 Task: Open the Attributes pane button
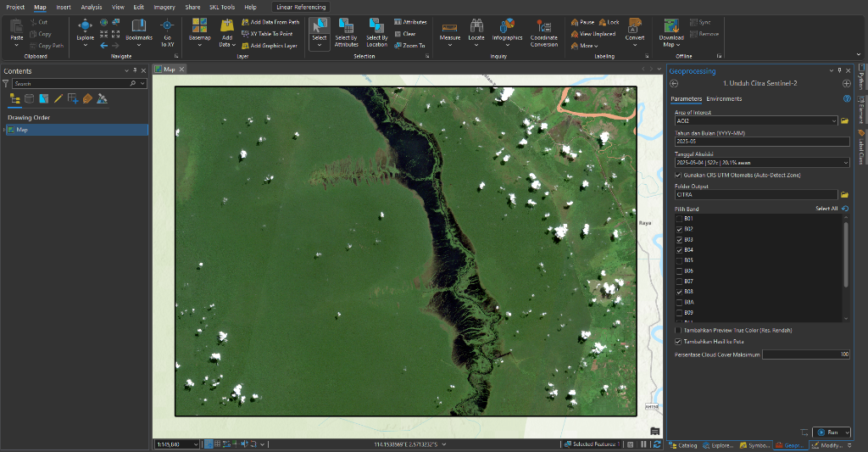click(x=411, y=22)
